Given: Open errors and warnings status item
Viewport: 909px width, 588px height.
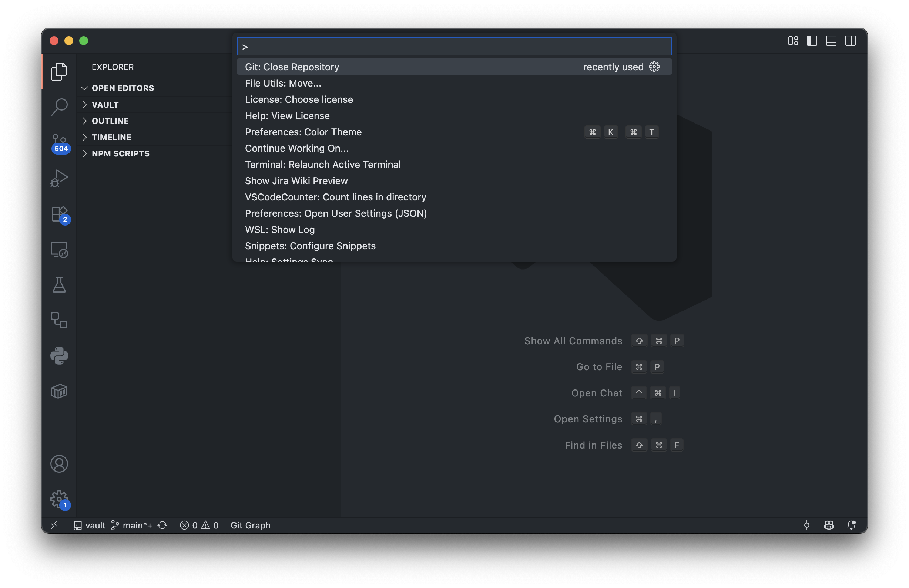Looking at the screenshot, I should 199,526.
